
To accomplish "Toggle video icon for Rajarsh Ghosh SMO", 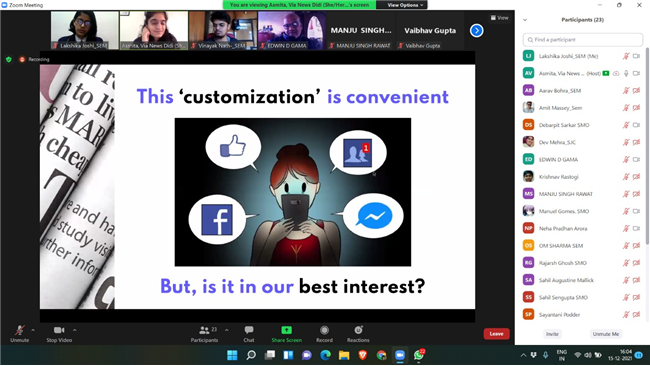I will click(636, 263).
